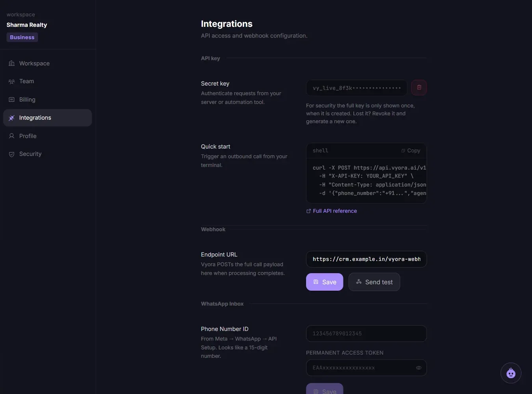Copy the shell quick start snippet
532x394 pixels.
tap(411, 151)
